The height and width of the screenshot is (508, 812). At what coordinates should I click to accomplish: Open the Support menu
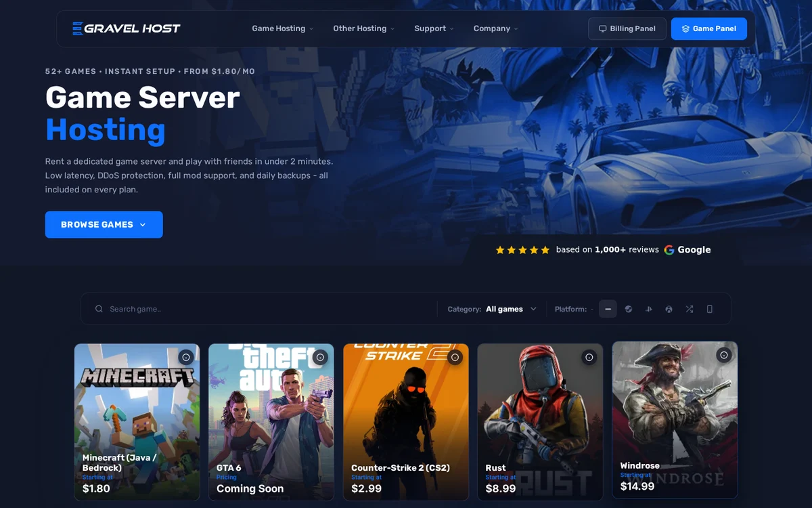434,28
